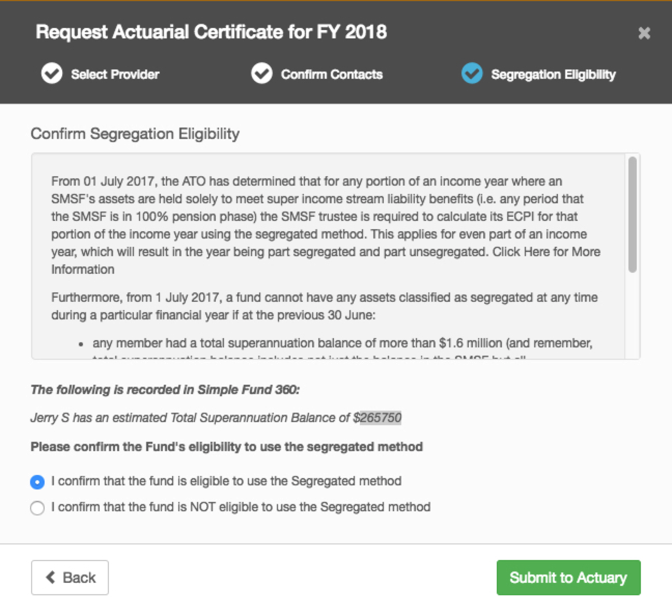Screen dimensions: 672x616
Task: Click the left arrow icon in Back button
Action: click(50, 577)
